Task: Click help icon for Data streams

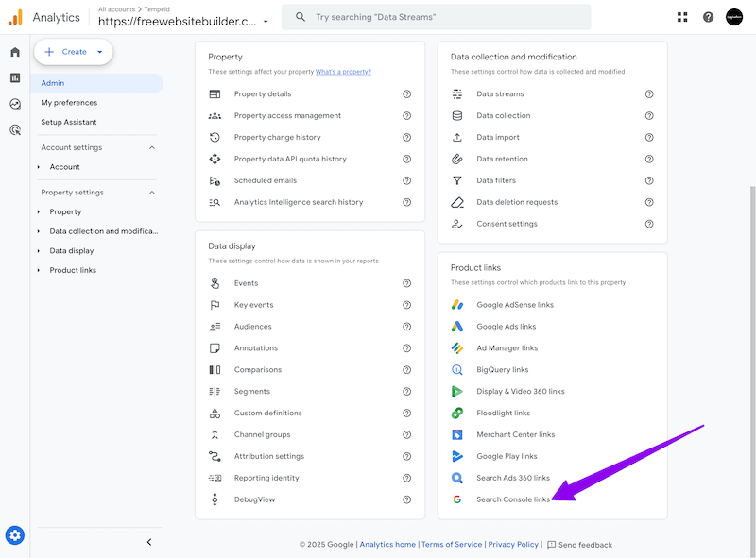Action: coord(649,94)
